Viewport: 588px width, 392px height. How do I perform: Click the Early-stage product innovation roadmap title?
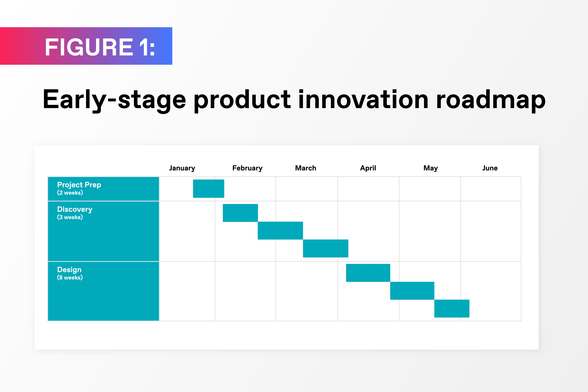(294, 100)
